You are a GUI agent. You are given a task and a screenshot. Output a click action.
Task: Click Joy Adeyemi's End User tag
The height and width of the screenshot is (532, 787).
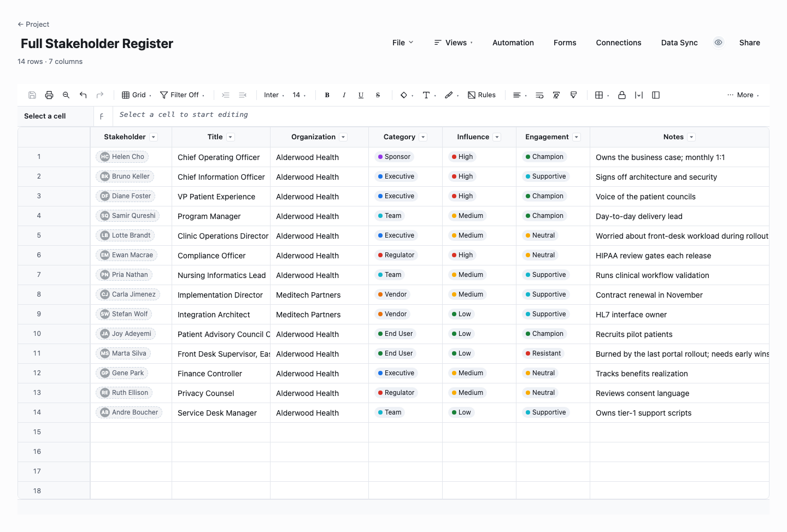(396, 334)
